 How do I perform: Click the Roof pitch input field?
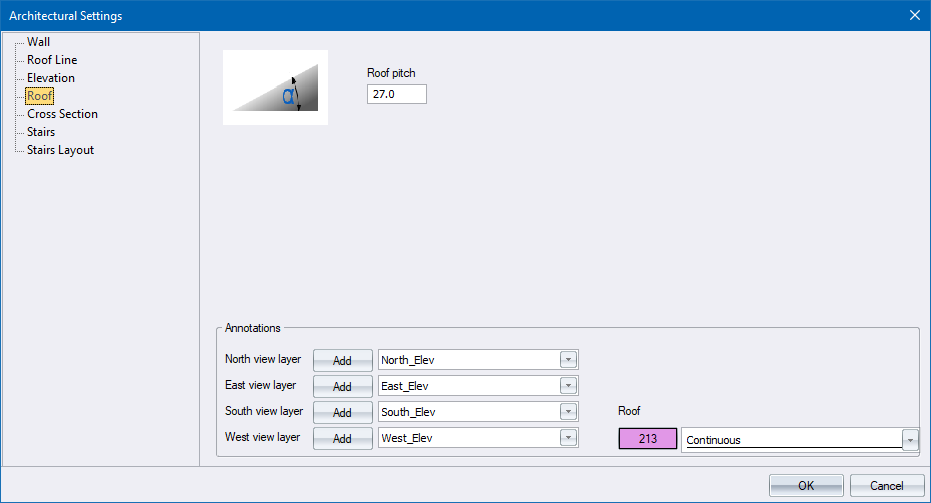pos(396,94)
